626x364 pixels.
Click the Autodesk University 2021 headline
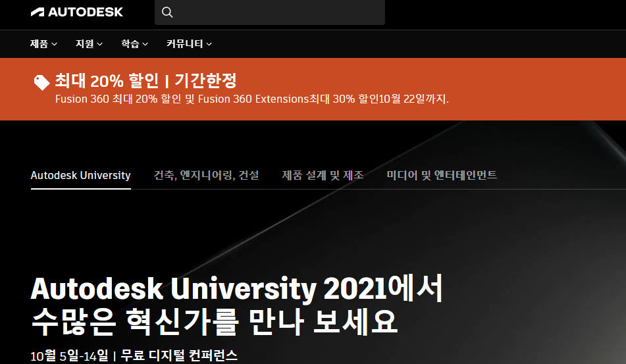[x=237, y=305]
